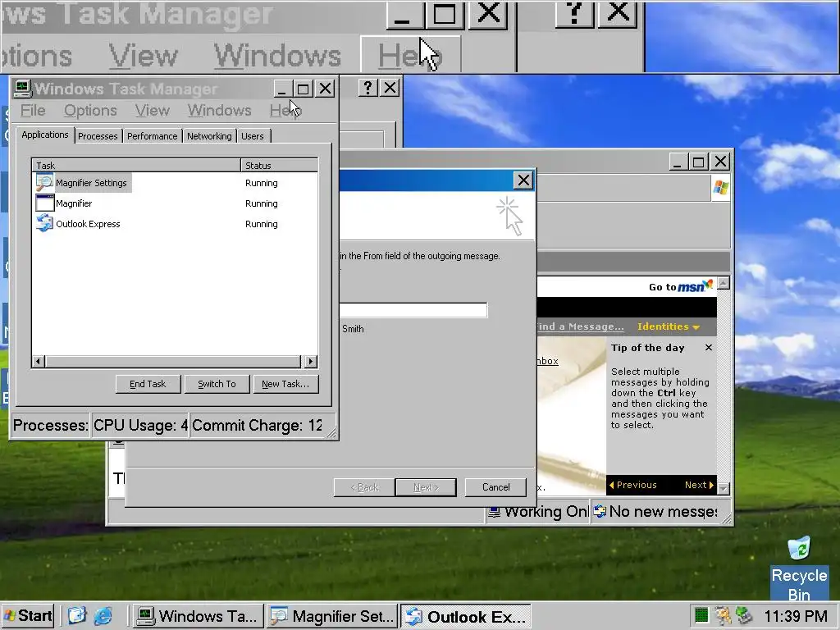Click Working Online status bar entry
Image resolution: width=840 pixels, height=630 pixels.
pyautogui.click(x=538, y=512)
